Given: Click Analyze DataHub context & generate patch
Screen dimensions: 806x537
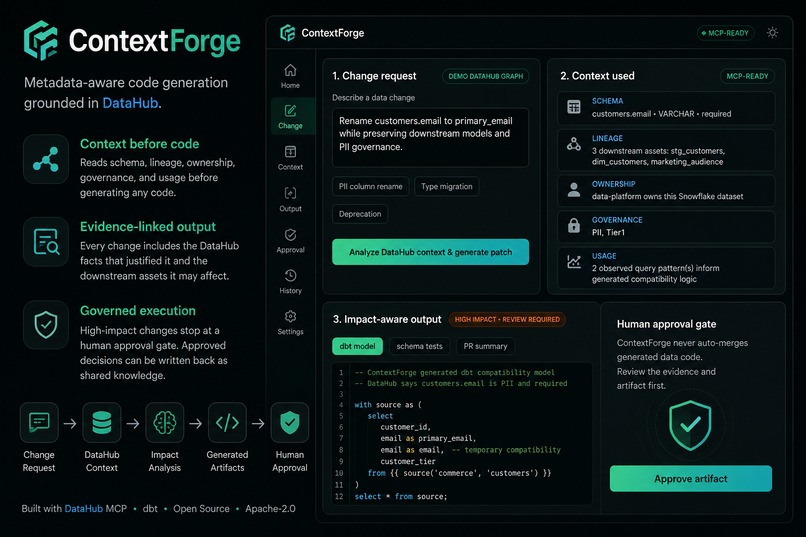Looking at the screenshot, I should click(430, 252).
